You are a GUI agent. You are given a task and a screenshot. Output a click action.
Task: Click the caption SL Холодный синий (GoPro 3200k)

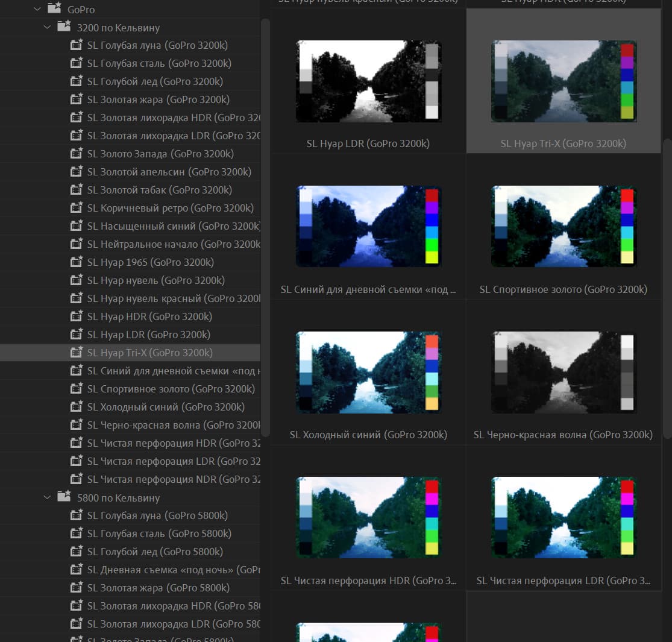tap(368, 435)
